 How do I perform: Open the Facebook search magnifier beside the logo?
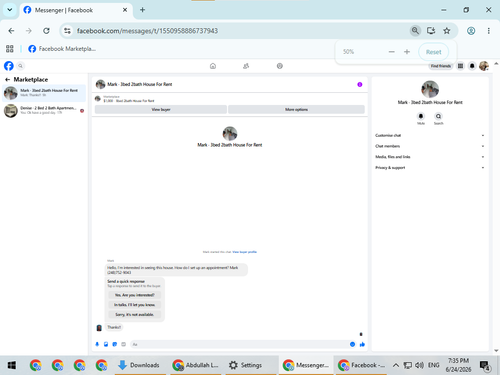20,66
